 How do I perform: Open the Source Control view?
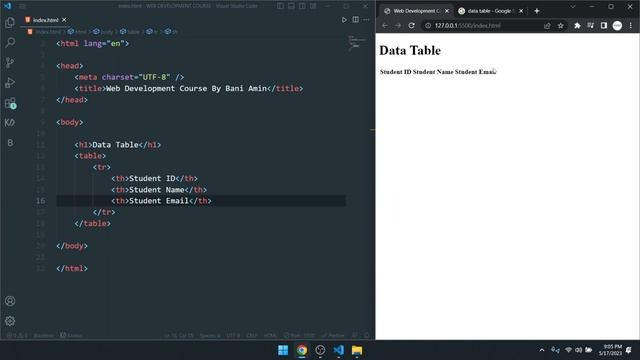[x=10, y=62]
